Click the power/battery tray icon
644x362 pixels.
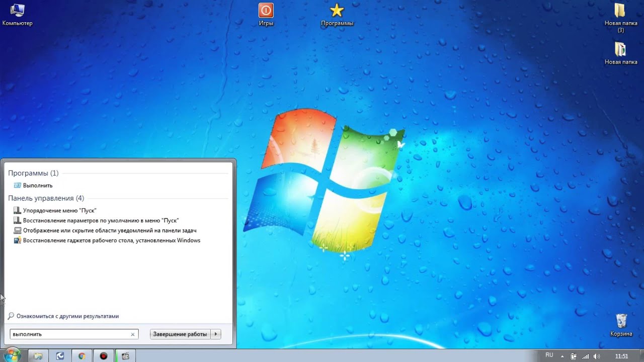(x=574, y=356)
